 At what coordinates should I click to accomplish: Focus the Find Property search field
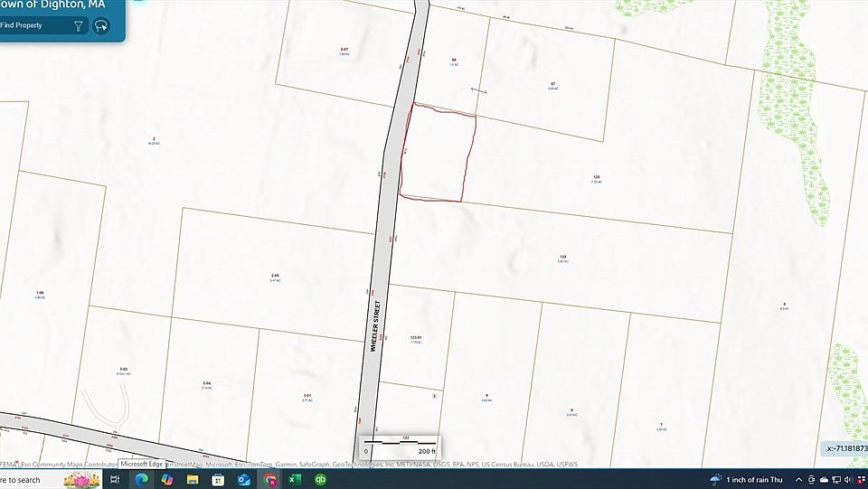[x=34, y=25]
